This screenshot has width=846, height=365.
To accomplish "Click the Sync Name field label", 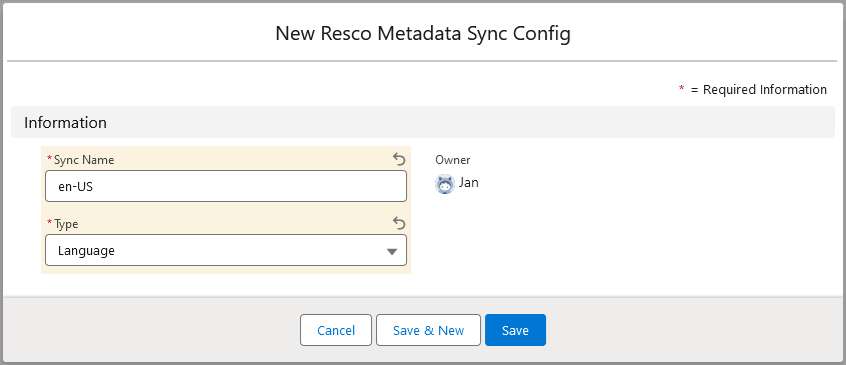I will [84, 160].
